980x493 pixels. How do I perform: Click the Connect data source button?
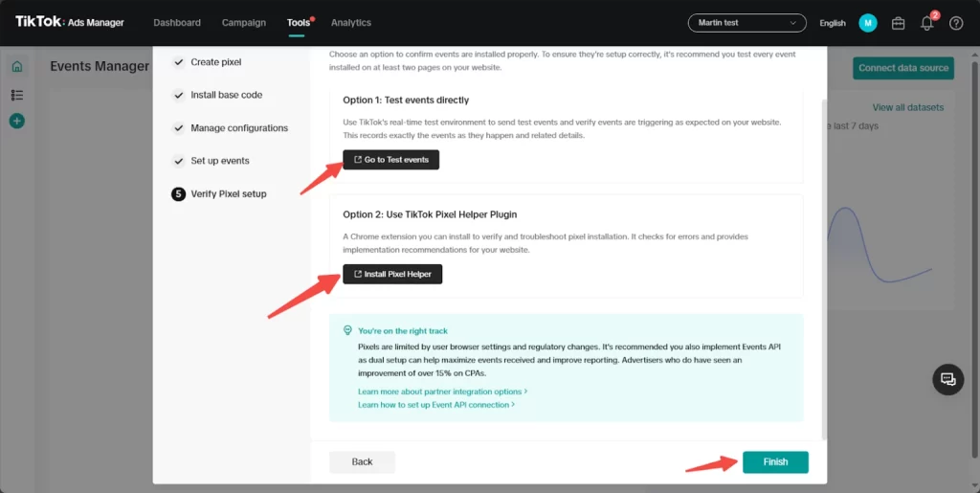pyautogui.click(x=903, y=67)
